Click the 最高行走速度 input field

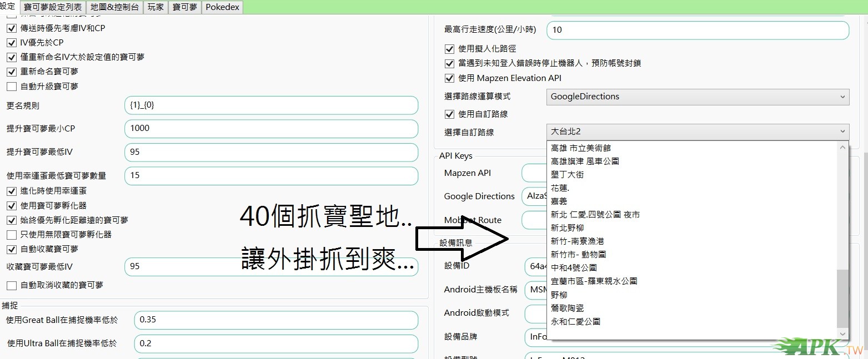click(x=698, y=30)
